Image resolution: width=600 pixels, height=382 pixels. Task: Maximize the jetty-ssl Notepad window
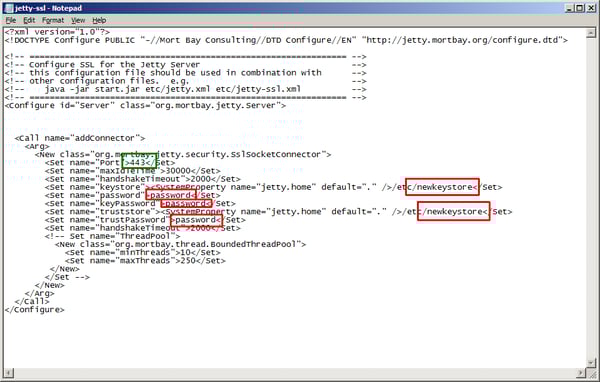click(580, 8)
